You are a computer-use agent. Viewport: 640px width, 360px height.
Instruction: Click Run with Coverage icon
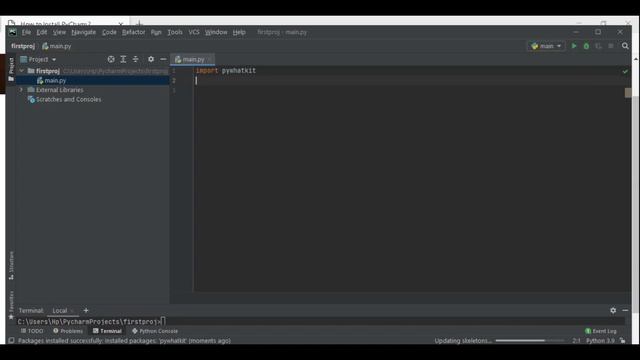click(598, 46)
